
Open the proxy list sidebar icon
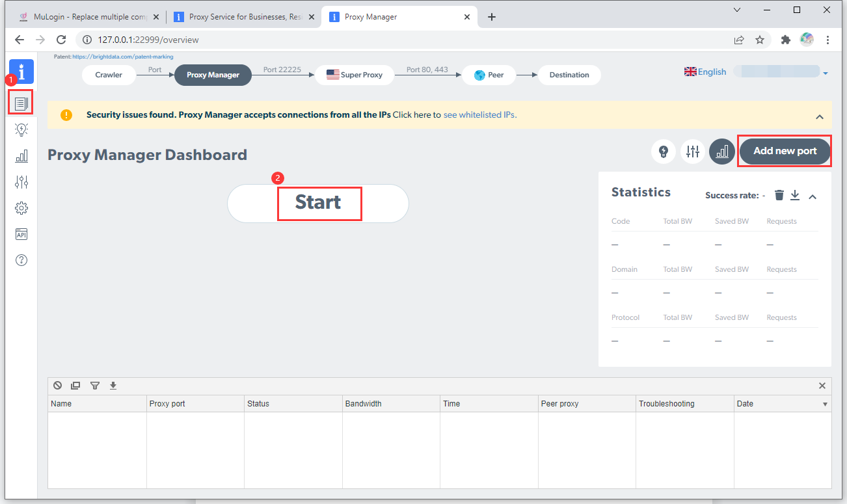tap(21, 103)
